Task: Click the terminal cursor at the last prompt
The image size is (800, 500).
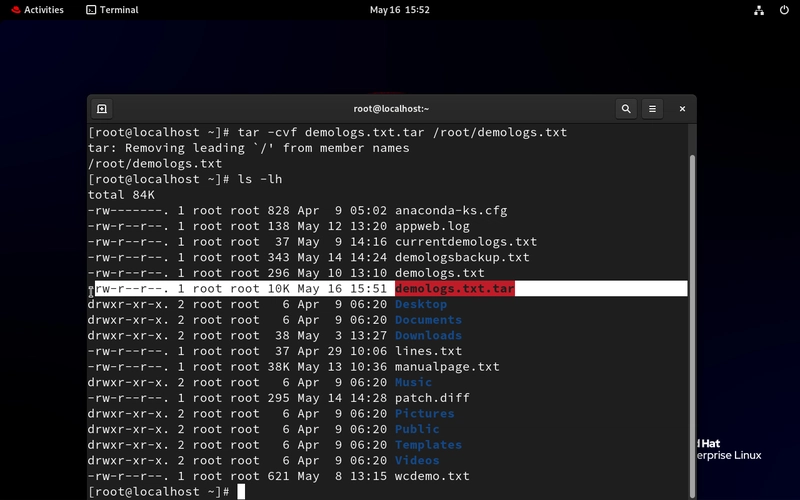Action: point(241,492)
